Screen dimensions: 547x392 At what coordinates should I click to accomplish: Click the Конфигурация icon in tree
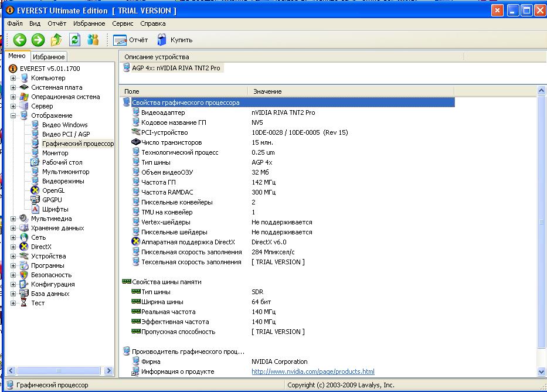pyautogui.click(x=23, y=284)
